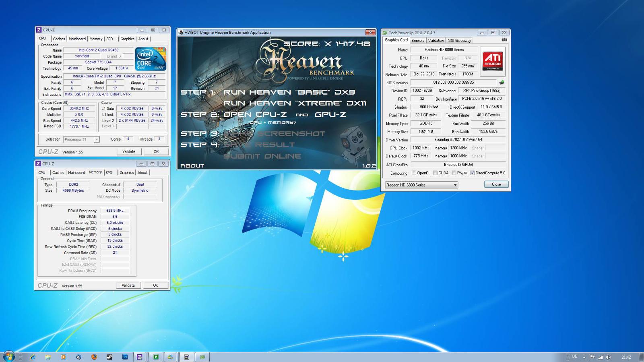Open Windows Media Player from taskbar
The image size is (644, 362).
(63, 357)
